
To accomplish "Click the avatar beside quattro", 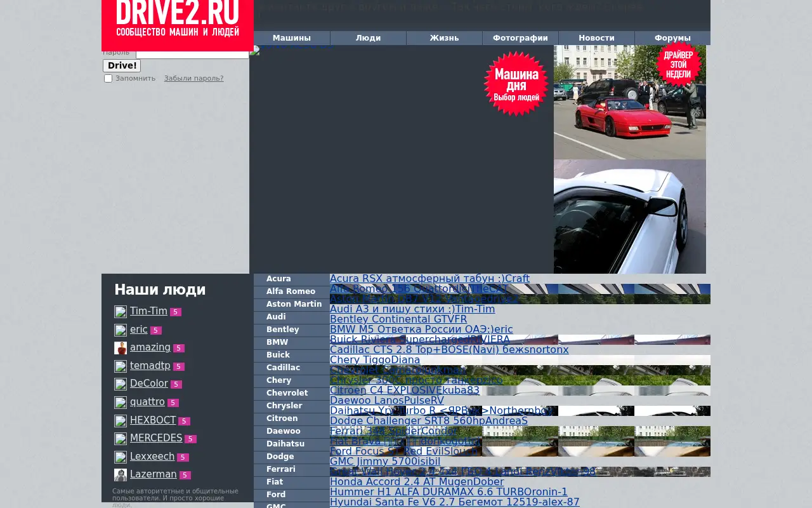I will point(121,403).
